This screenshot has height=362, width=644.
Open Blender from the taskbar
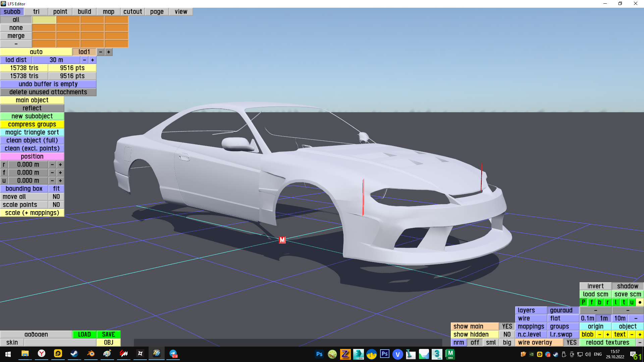coord(91,354)
